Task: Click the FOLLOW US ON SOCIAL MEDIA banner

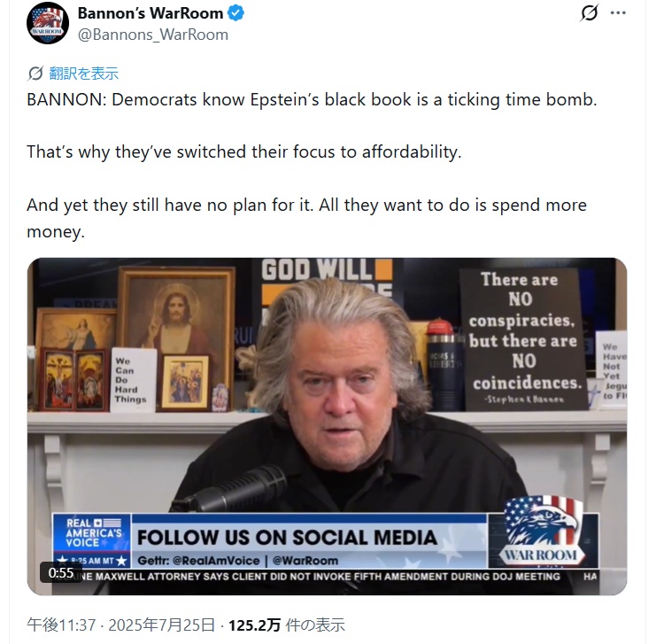Action: [287, 537]
